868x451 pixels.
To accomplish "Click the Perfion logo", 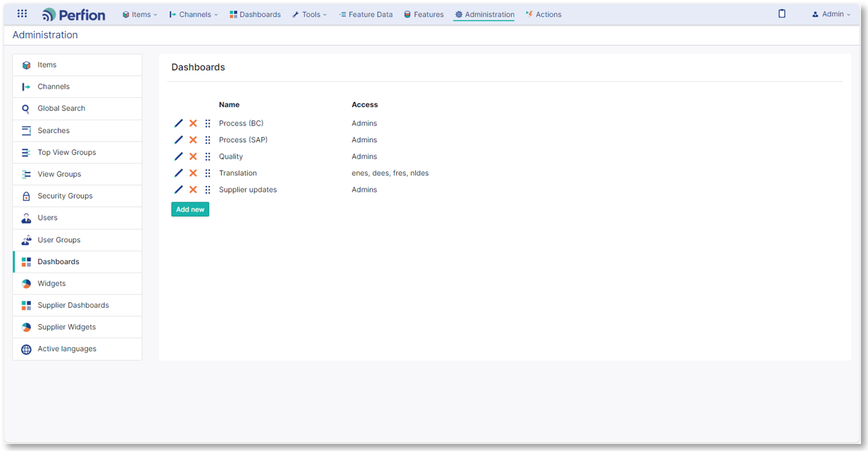I will coord(74,14).
